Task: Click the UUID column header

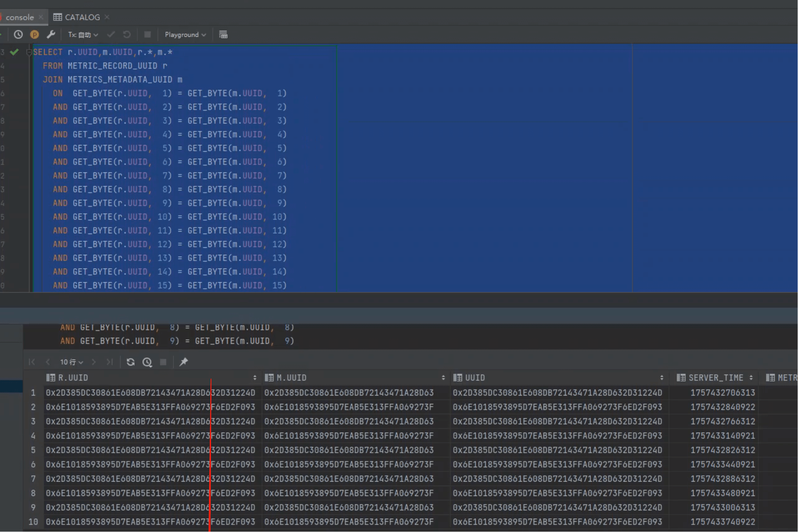Action: point(559,378)
